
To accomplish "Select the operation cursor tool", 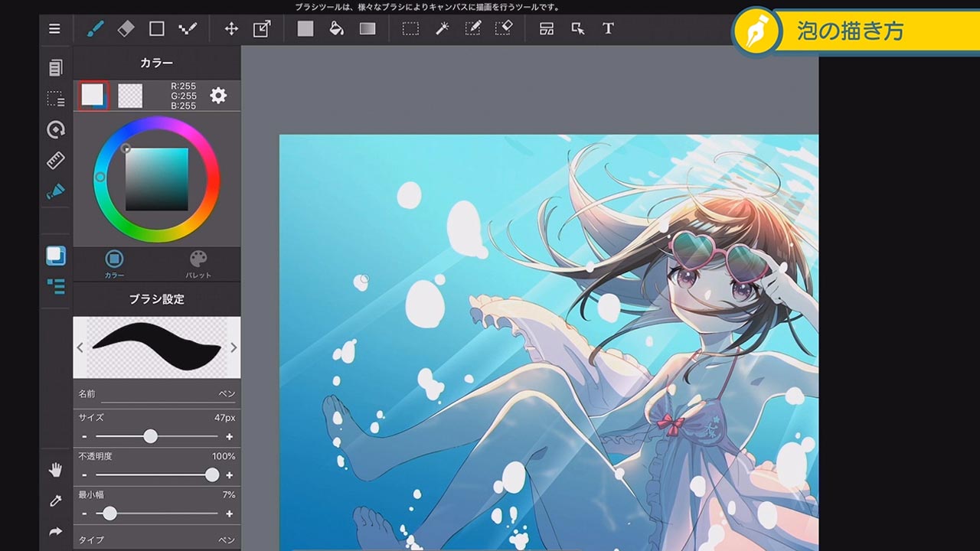I will coord(577,29).
